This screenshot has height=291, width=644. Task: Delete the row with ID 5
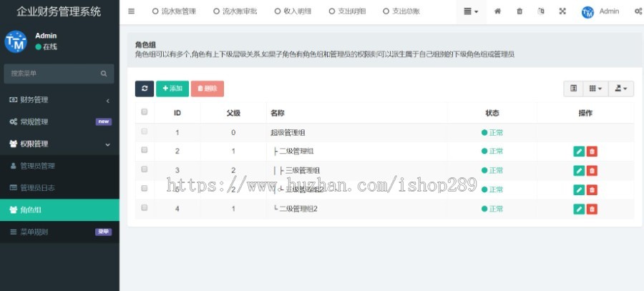tap(592, 189)
